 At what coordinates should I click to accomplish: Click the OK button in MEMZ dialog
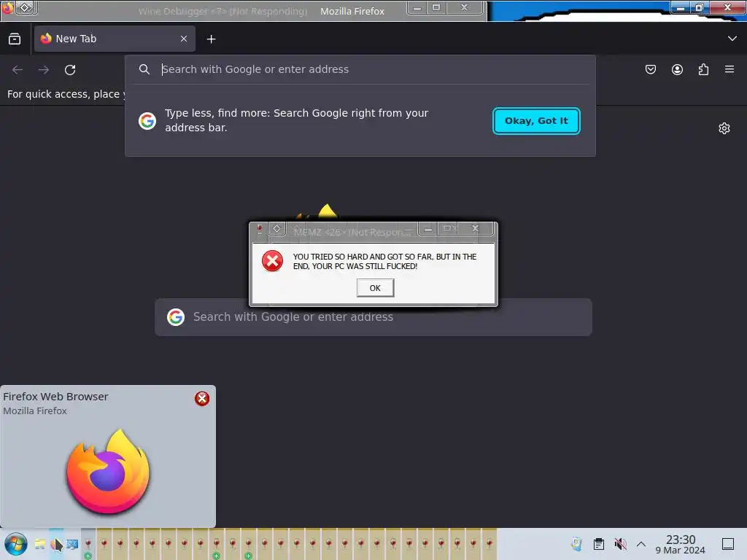pyautogui.click(x=375, y=288)
